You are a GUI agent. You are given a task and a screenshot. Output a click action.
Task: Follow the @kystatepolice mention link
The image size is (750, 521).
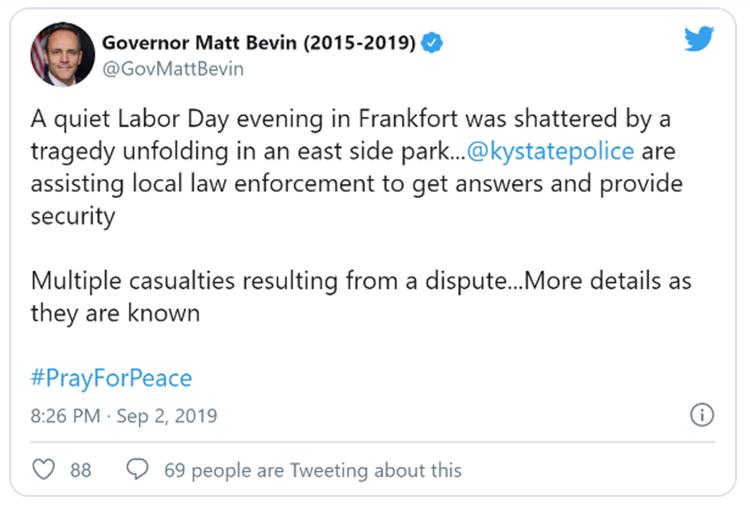pyautogui.click(x=550, y=152)
